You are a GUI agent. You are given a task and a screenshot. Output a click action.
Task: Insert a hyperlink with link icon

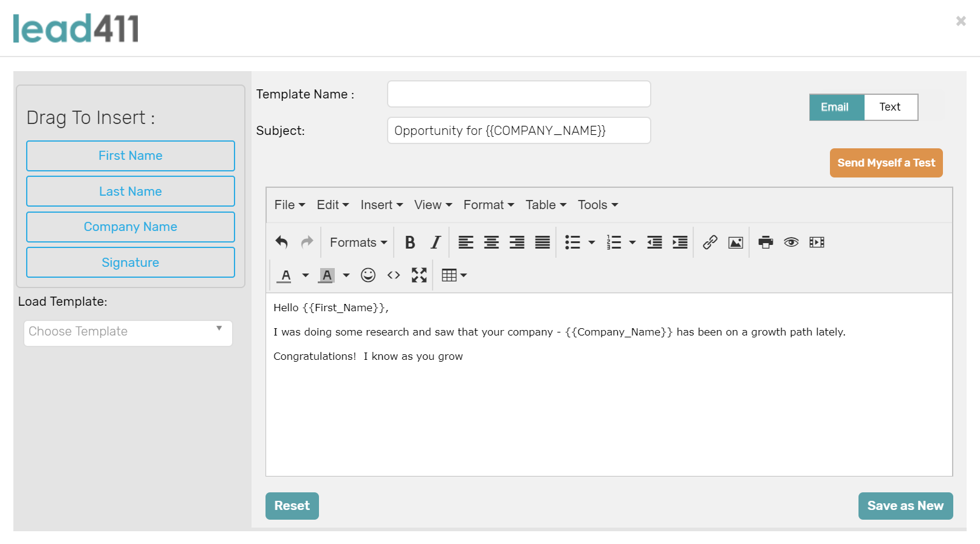click(710, 243)
